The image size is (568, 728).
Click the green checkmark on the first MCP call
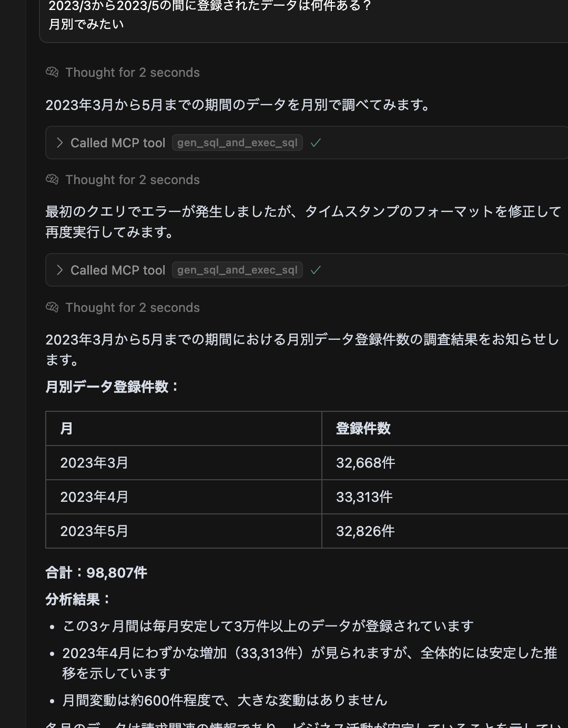(316, 143)
